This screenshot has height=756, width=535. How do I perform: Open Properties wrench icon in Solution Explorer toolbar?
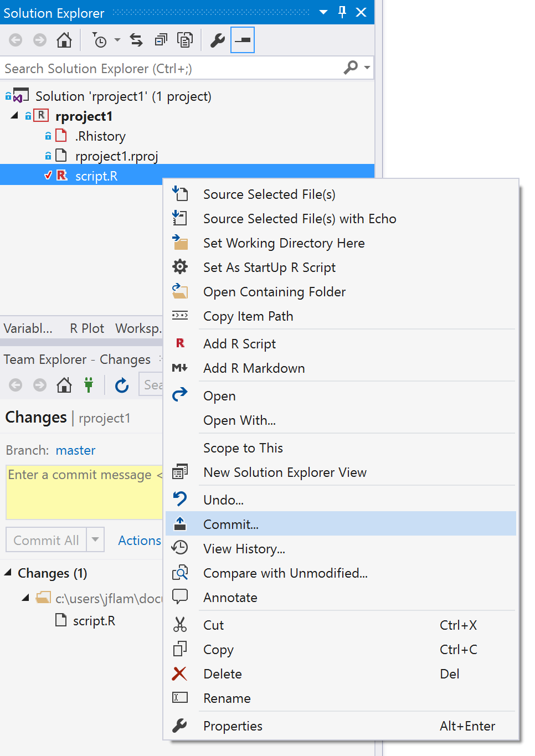point(218,40)
